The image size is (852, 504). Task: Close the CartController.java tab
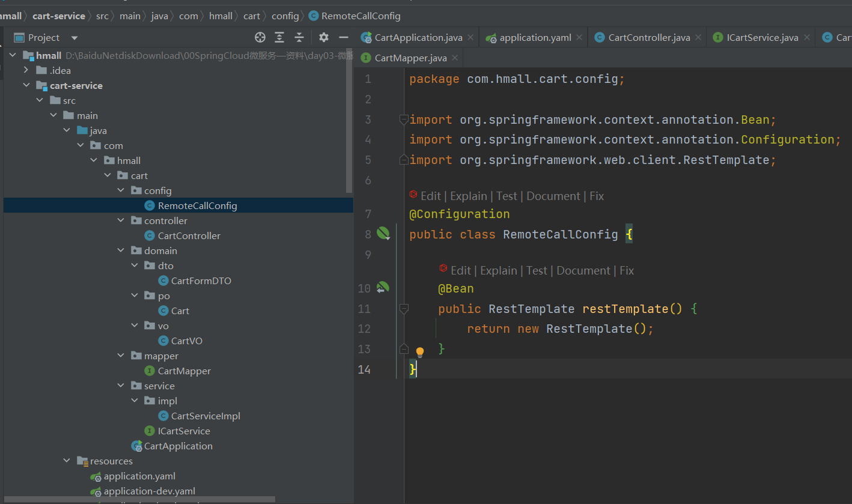point(698,37)
